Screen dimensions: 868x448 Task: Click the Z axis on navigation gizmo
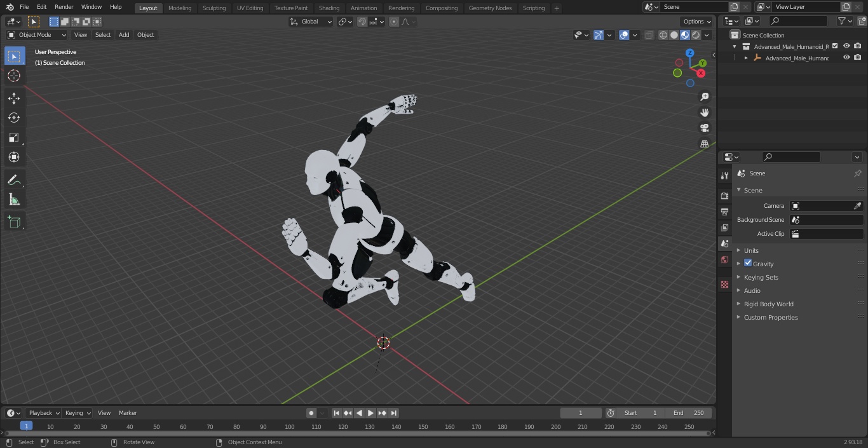689,53
